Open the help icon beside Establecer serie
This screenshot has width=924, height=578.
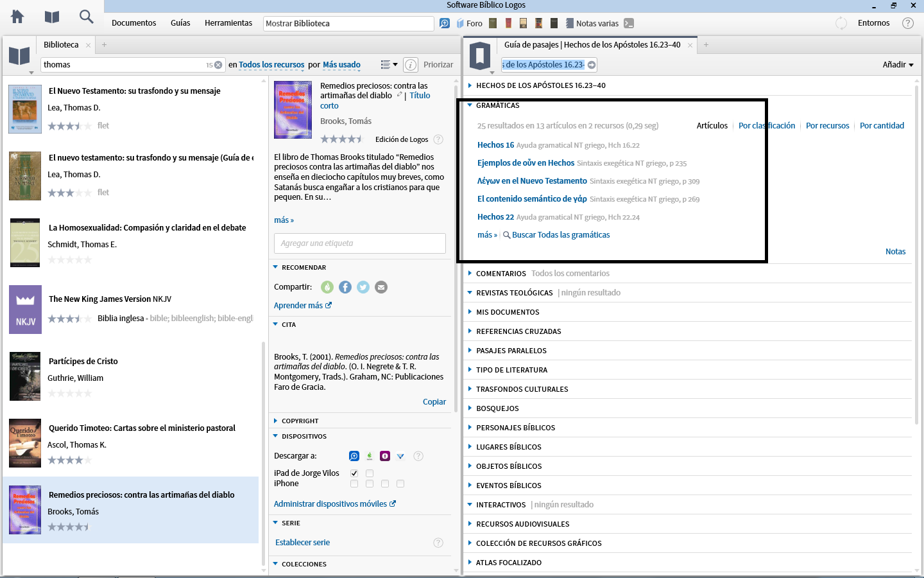pyautogui.click(x=438, y=543)
